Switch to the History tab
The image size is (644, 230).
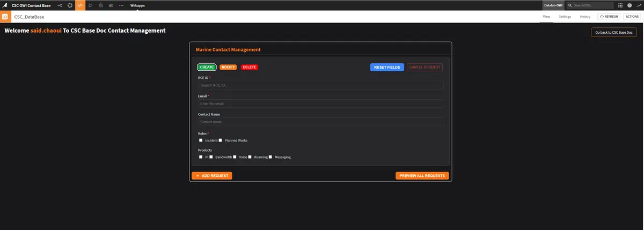point(585,17)
